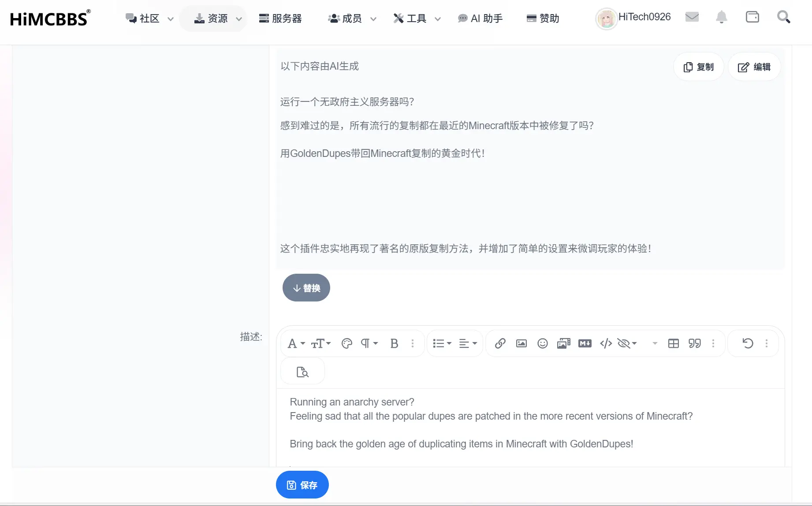Viewport: 812px width, 506px height.
Task: Insert a blockquote
Action: [694, 343]
